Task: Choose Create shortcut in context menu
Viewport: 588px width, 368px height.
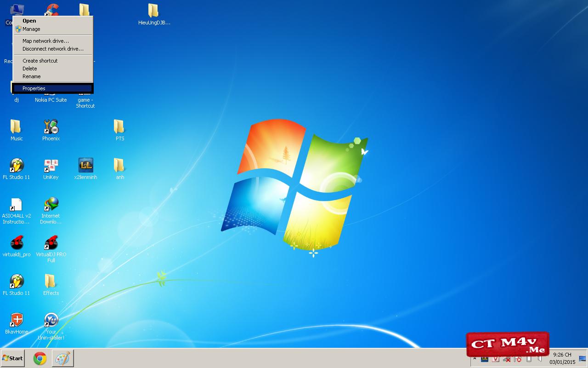Action: [40, 61]
